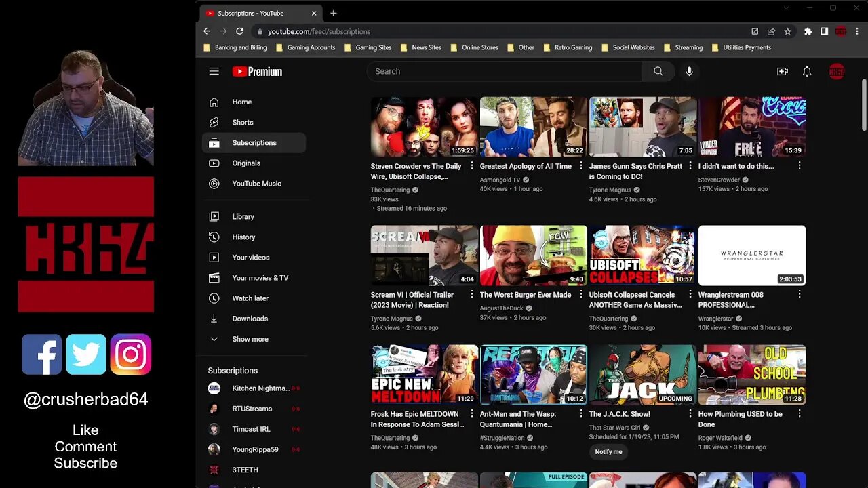Open options for How Plumbing USED to be Done

point(800,414)
